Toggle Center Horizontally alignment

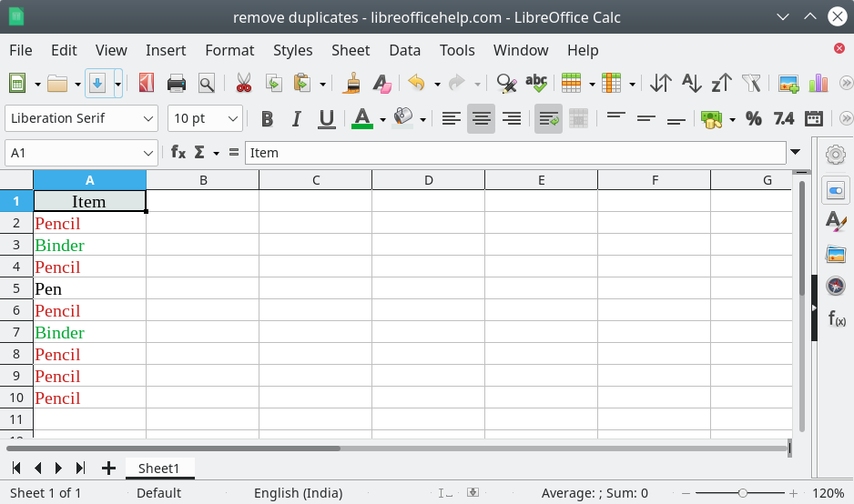click(481, 118)
